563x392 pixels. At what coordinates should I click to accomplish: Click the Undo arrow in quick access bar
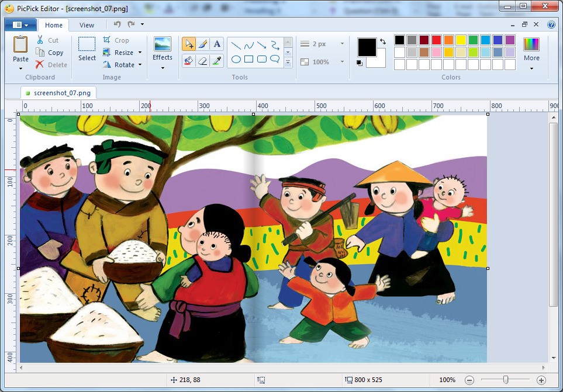tap(117, 25)
